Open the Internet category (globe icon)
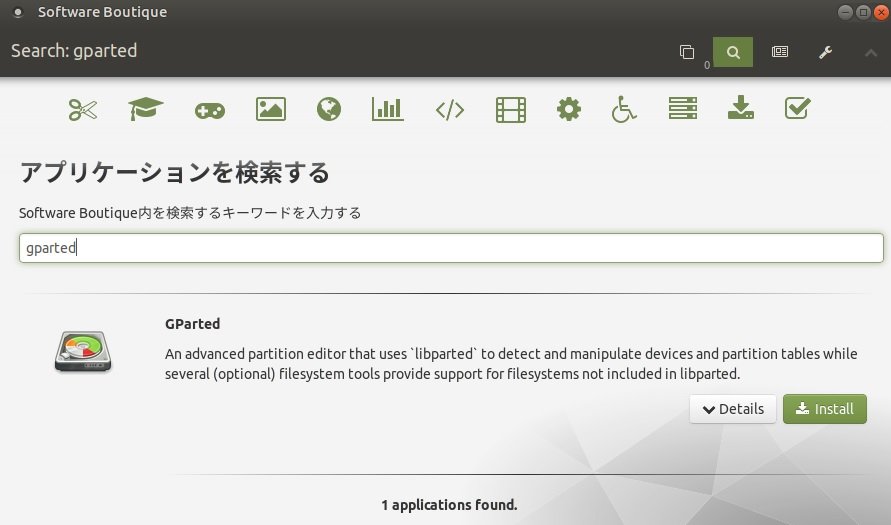The height and width of the screenshot is (525, 891). (329, 109)
